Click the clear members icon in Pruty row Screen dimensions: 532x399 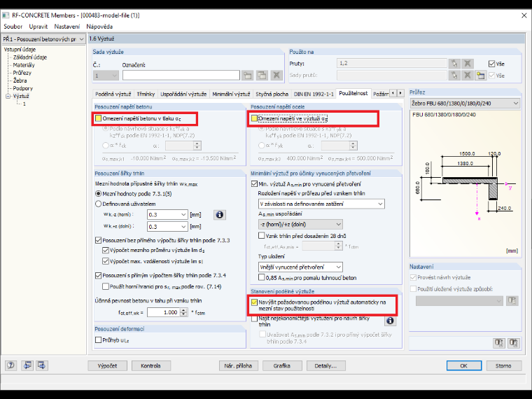point(467,64)
